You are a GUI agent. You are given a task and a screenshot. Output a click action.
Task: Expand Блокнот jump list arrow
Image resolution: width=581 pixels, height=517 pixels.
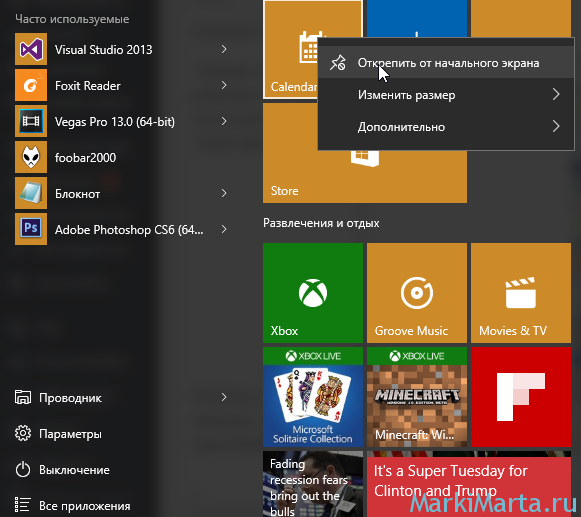click(x=224, y=193)
